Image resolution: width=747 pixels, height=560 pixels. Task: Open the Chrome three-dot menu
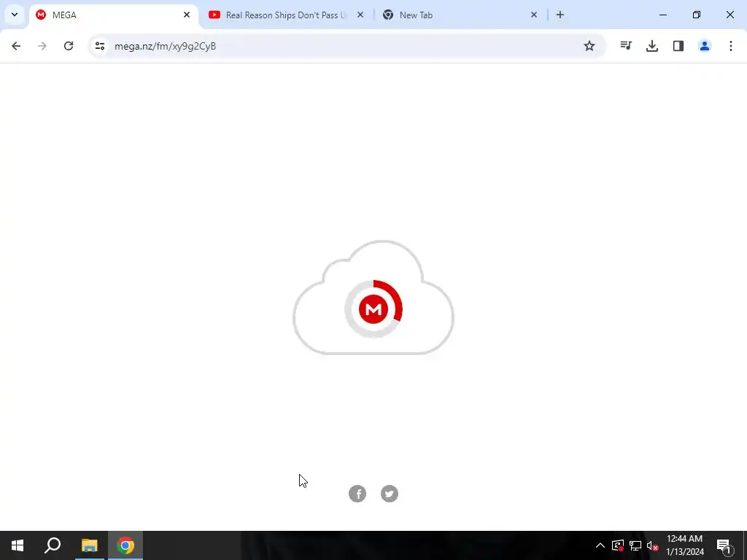point(731,46)
